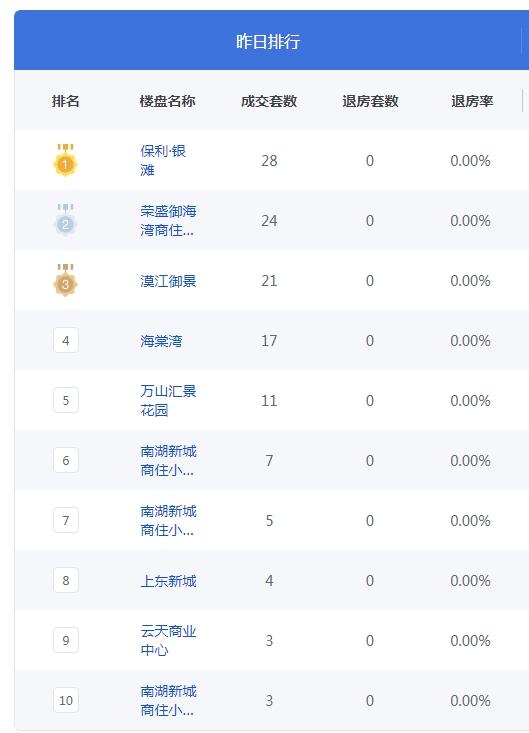
Task: Click the gold rank 1 medal icon
Action: pos(65,160)
